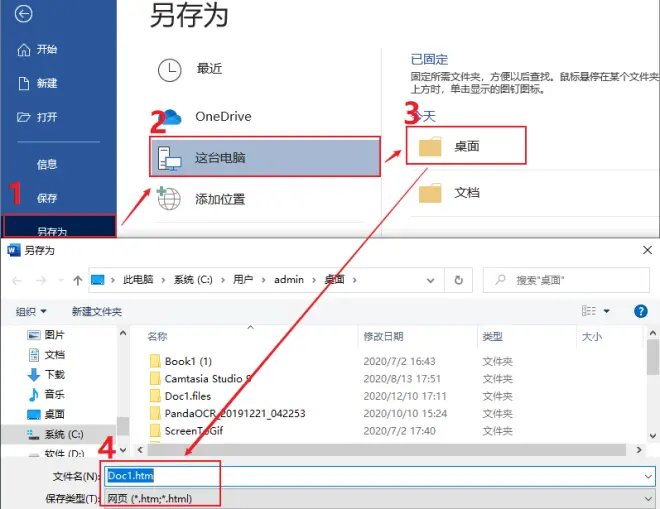
Task: Click 新建文件夹 button
Action: coord(97,312)
